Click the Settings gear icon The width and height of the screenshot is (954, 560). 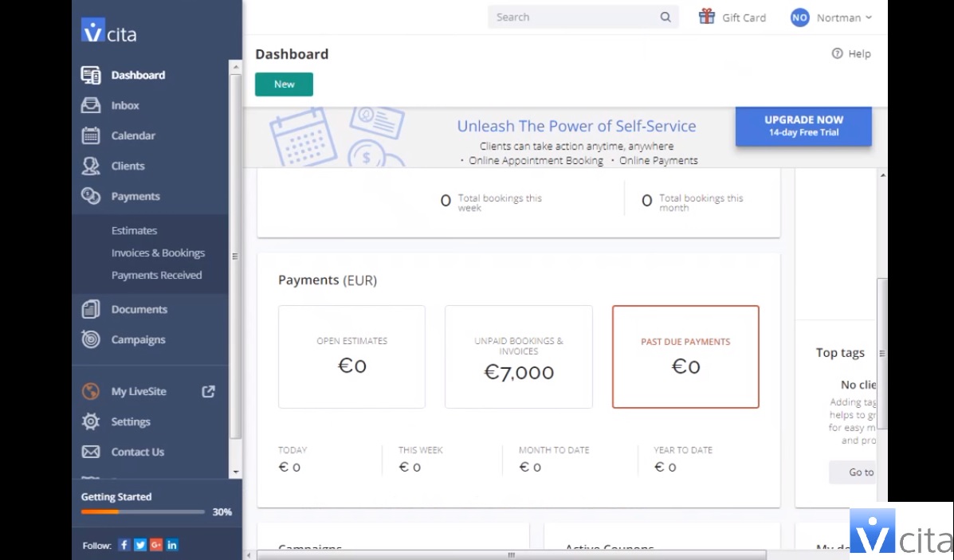tap(91, 421)
